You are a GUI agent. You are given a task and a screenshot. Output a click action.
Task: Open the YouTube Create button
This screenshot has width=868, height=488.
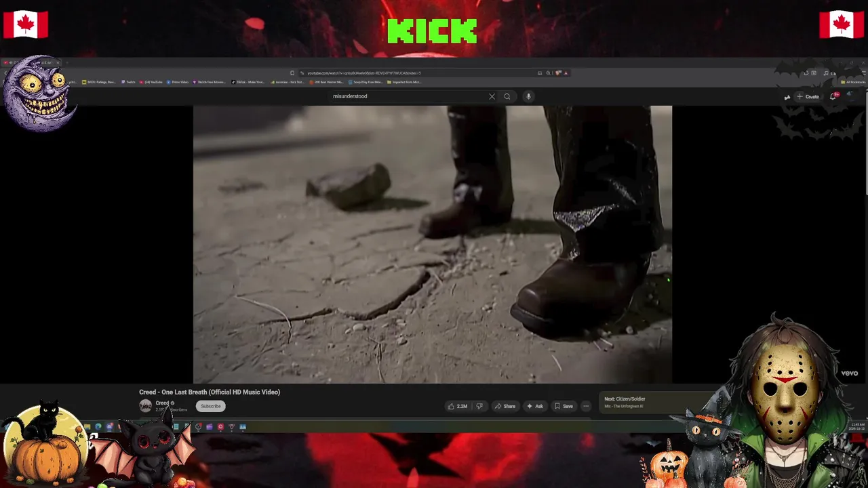[808, 96]
